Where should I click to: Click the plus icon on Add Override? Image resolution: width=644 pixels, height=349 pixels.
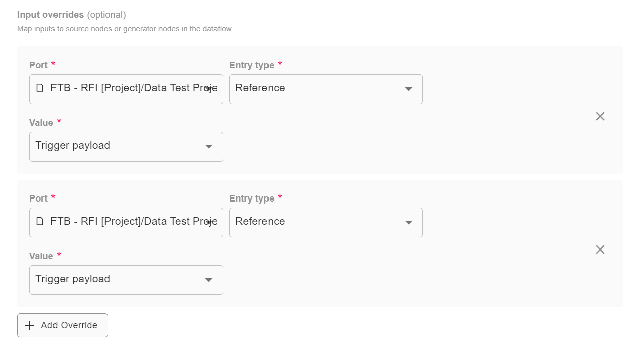(x=30, y=325)
